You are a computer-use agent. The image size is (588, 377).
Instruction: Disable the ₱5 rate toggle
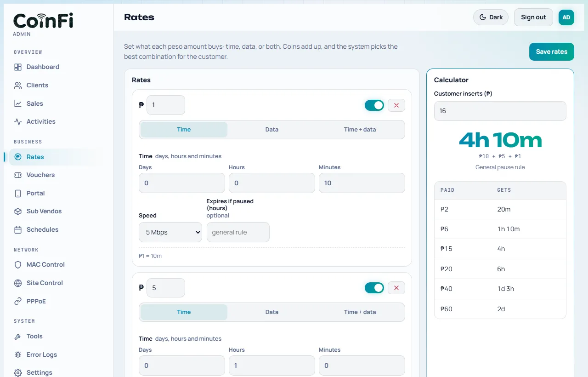point(374,288)
